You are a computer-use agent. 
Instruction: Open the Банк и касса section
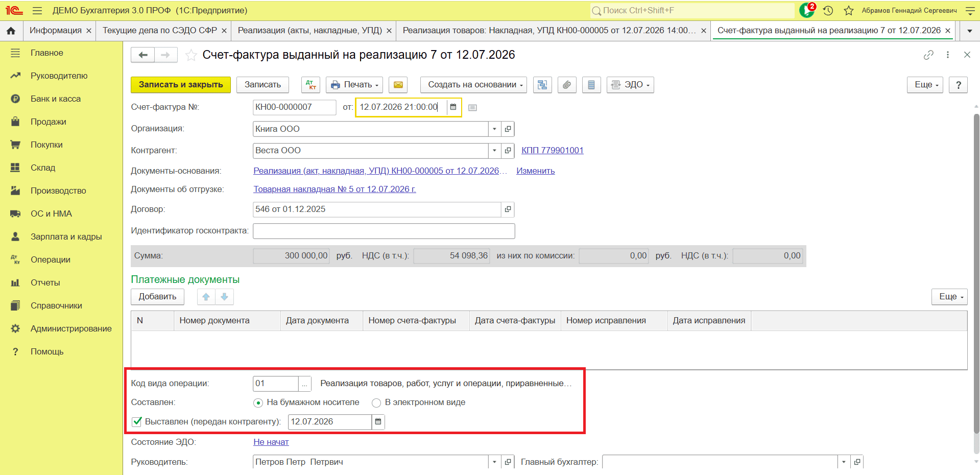(x=56, y=99)
